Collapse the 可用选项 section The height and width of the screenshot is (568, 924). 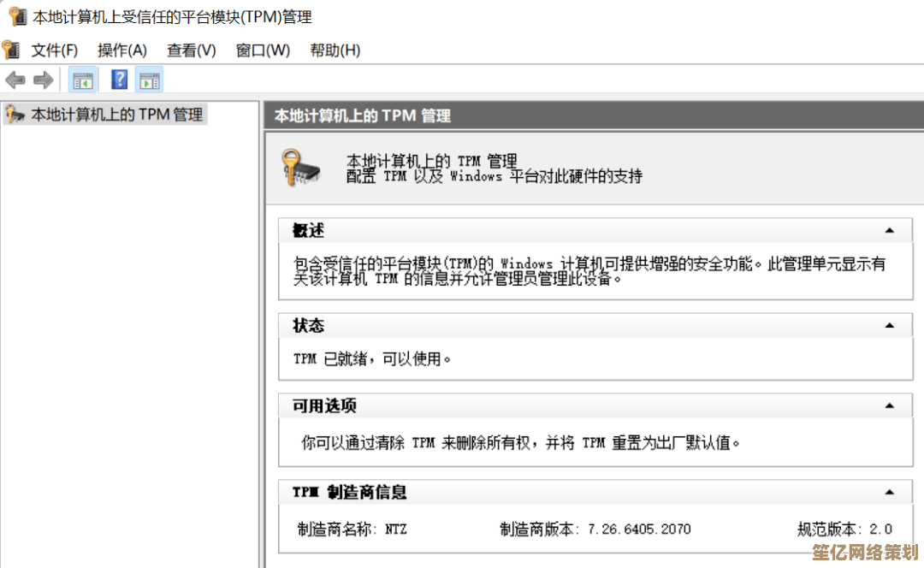click(x=889, y=406)
